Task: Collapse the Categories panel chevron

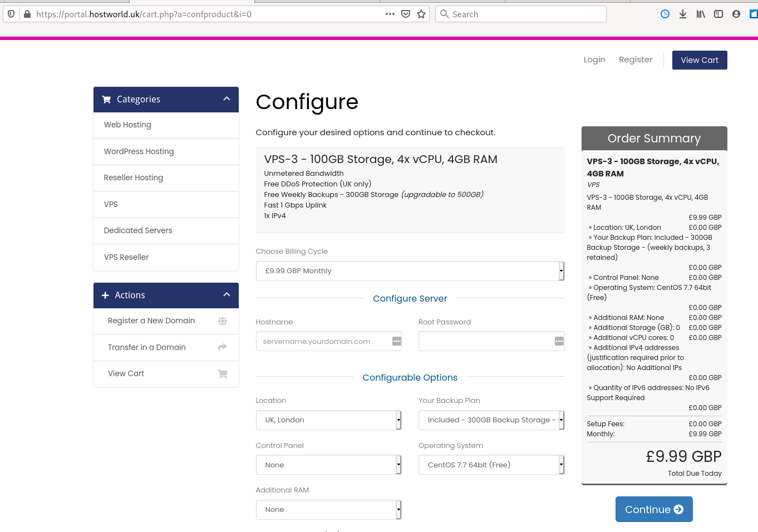Action: [227, 99]
